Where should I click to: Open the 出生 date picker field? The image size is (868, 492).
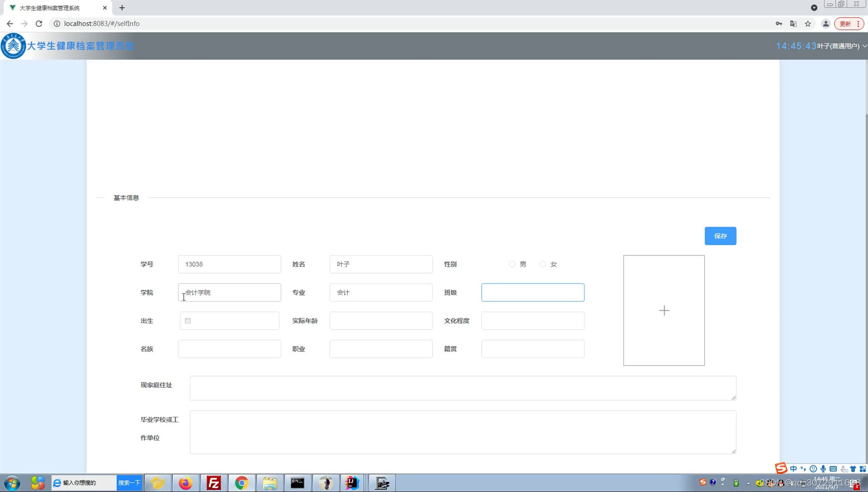[229, 321]
